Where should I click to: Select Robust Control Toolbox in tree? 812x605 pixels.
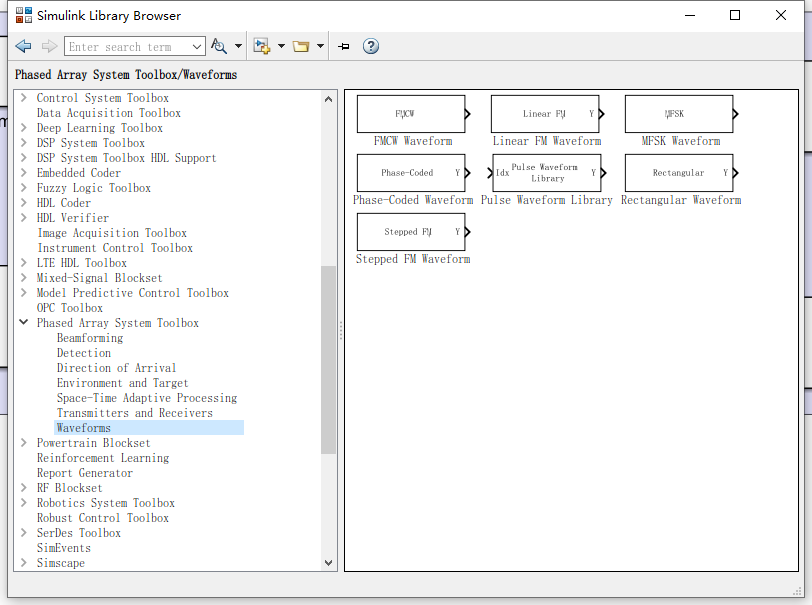coord(103,518)
